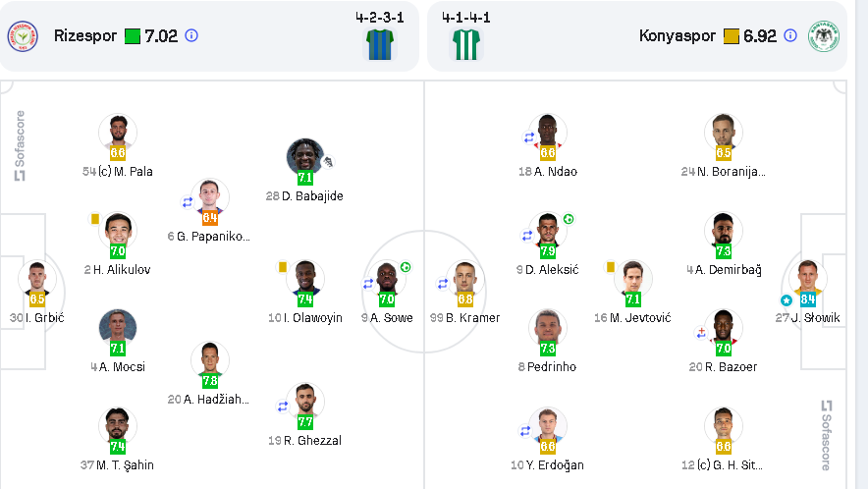Click Pedrinho's 7.3 rating badge
The width and height of the screenshot is (868, 489).
[x=548, y=349]
